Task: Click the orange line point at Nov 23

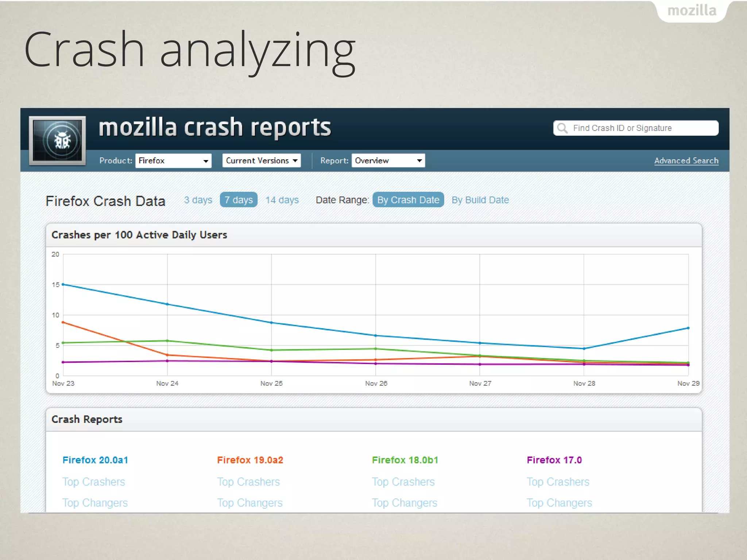Action: tap(63, 322)
